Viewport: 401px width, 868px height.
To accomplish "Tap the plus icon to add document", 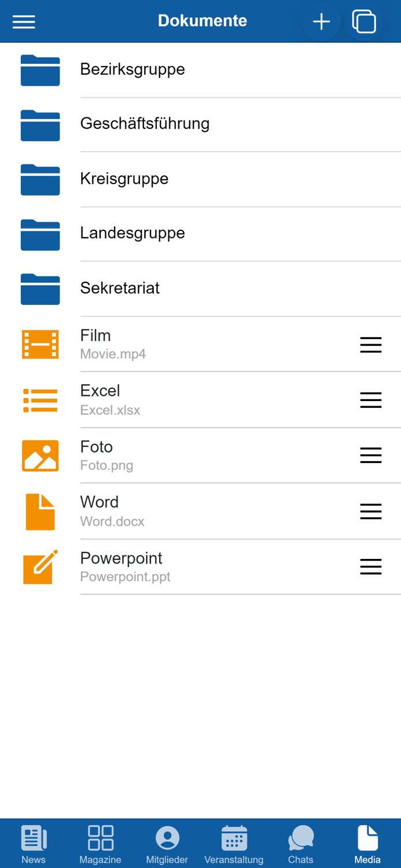I will coord(321,22).
